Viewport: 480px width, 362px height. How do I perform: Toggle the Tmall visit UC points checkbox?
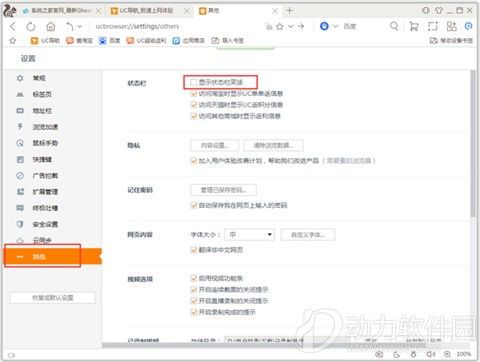(194, 105)
